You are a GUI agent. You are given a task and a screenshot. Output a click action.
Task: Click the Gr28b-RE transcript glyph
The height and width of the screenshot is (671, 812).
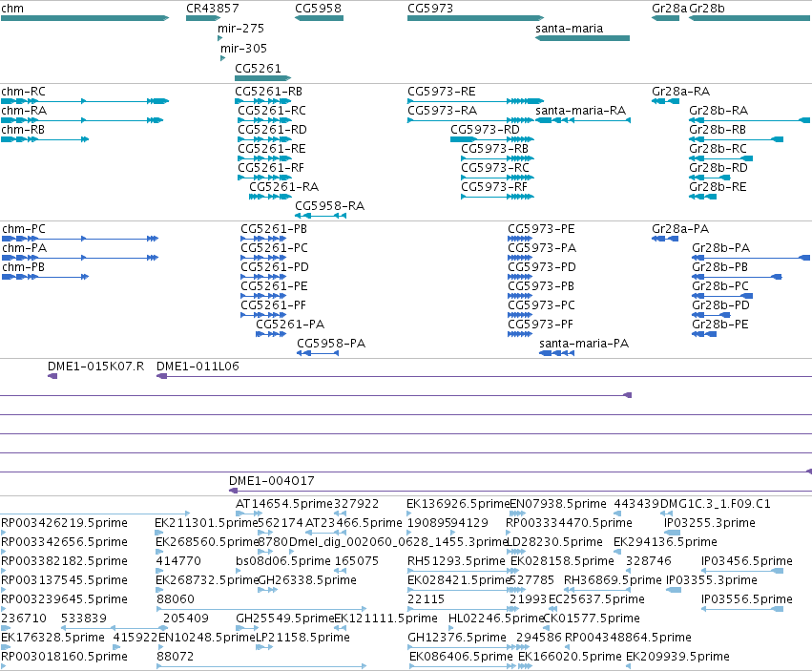click(702, 197)
